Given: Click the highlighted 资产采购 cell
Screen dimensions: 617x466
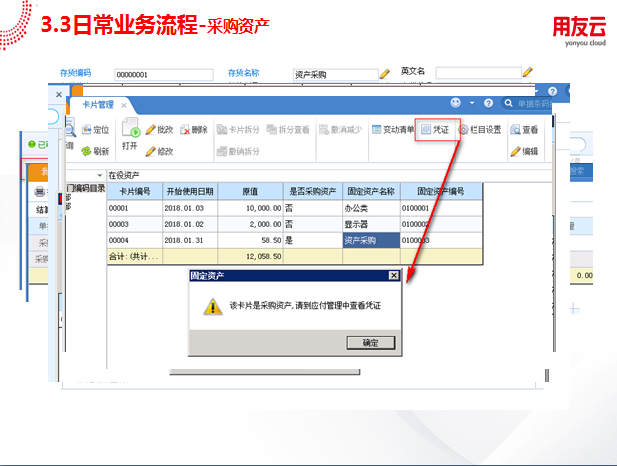Looking at the screenshot, I should point(371,240).
